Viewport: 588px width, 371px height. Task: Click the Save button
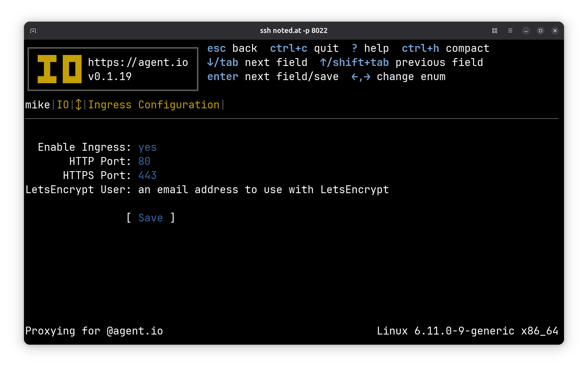pyautogui.click(x=151, y=218)
